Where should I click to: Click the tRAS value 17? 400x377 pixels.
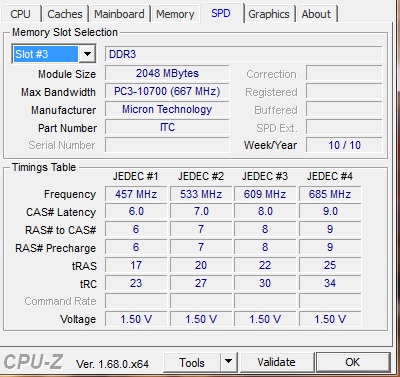tap(136, 265)
